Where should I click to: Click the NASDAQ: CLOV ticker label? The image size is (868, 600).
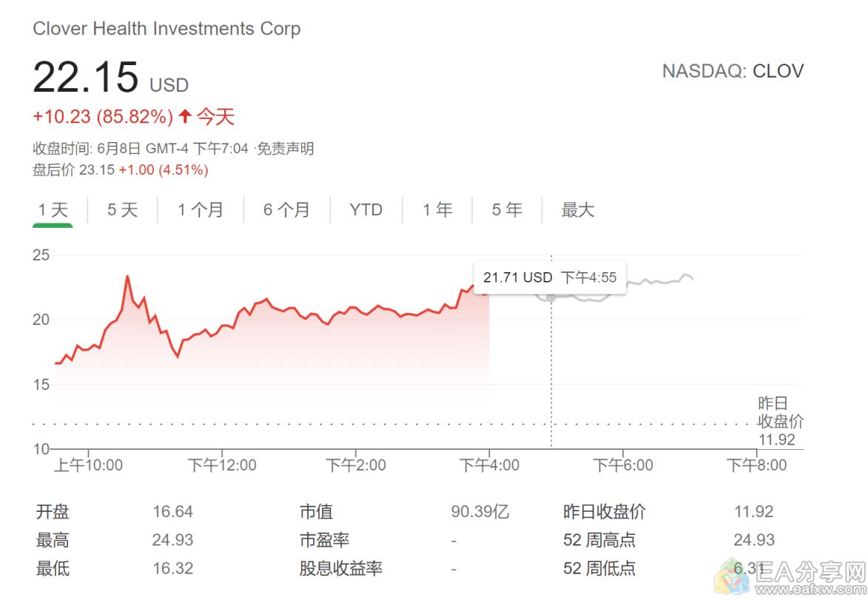coord(733,72)
